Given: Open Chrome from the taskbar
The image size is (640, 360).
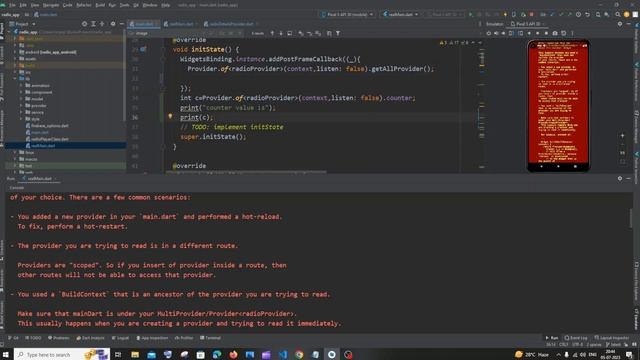Looking at the screenshot, I should click(x=299, y=354).
